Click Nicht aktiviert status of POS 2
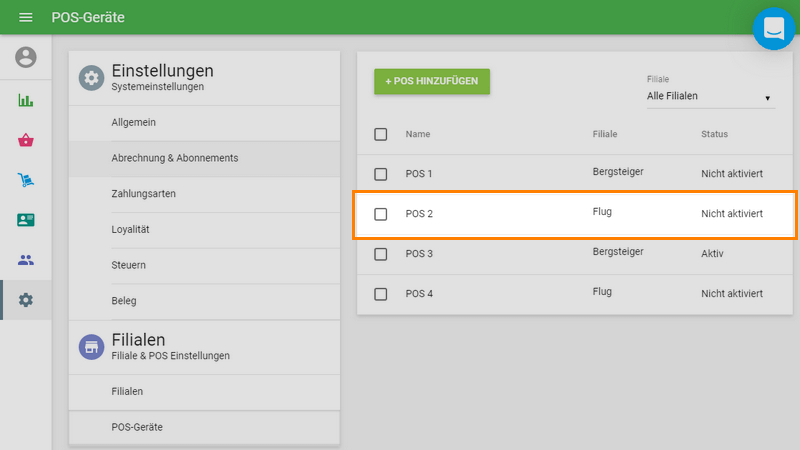This screenshot has height=450, width=800. point(732,213)
